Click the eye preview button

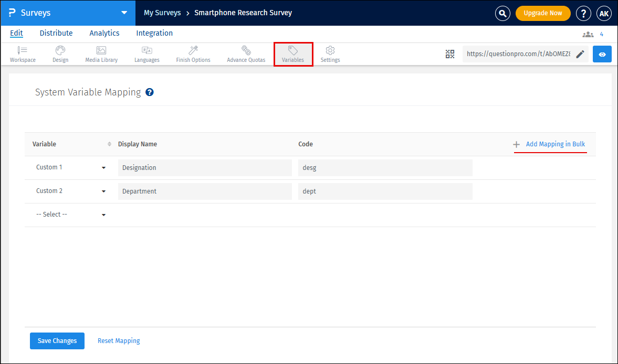tap(602, 54)
